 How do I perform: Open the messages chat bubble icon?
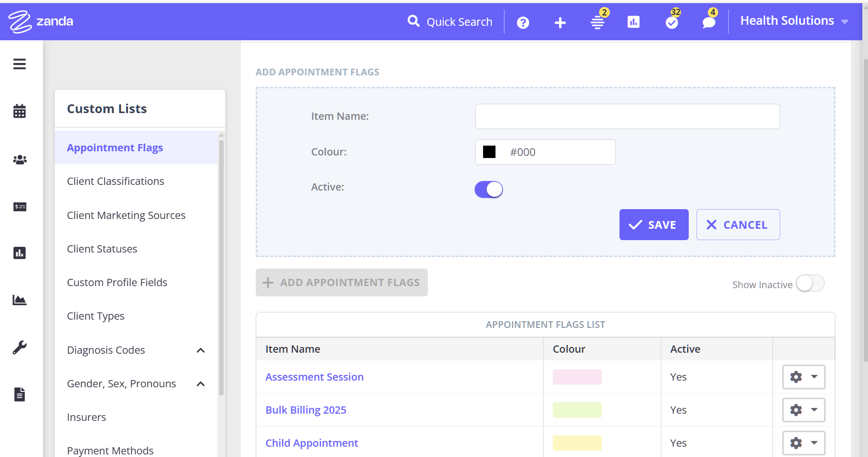(709, 22)
